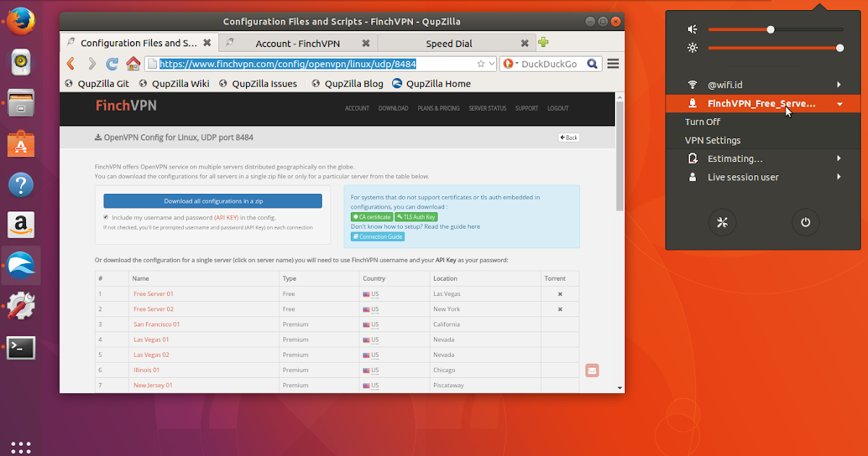Go back with QupZilla back arrow
This screenshot has width=868, height=456.
click(70, 64)
